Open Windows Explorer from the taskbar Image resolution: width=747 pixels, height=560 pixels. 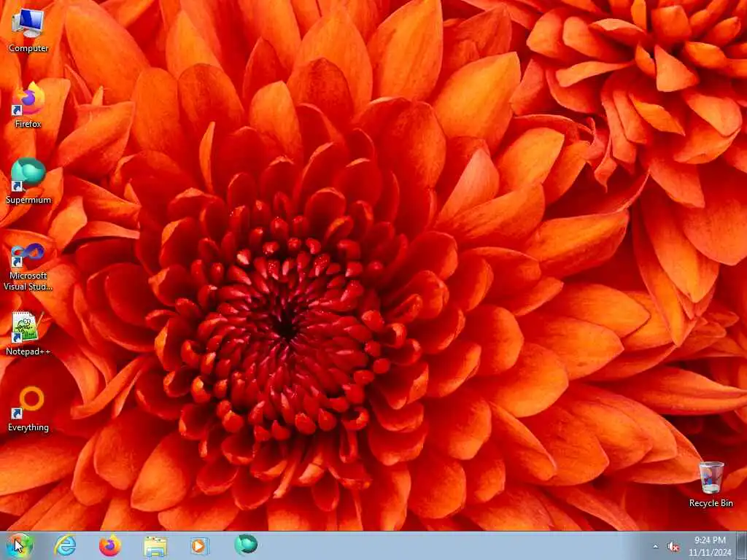155,545
